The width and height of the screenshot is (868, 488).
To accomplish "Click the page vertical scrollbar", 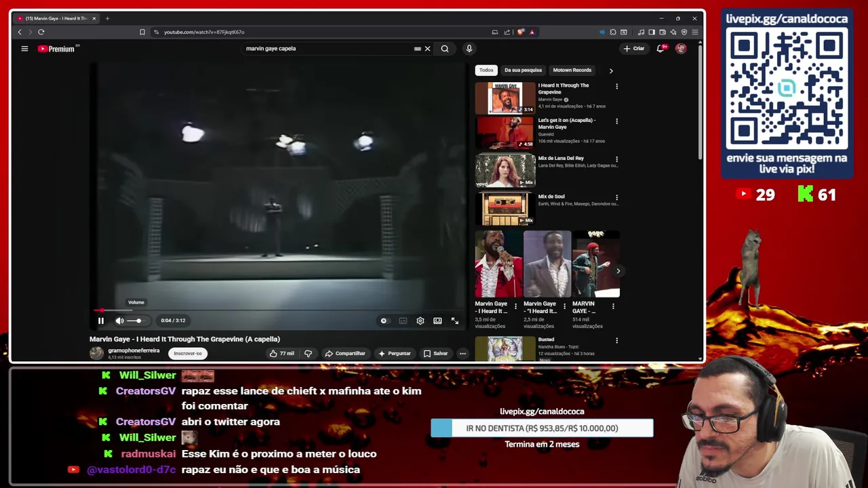I will click(701, 102).
